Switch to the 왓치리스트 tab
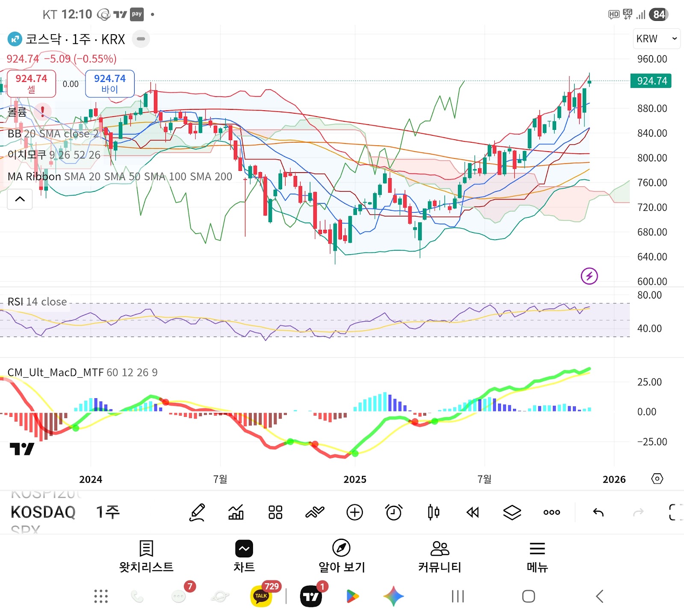 tap(146, 556)
